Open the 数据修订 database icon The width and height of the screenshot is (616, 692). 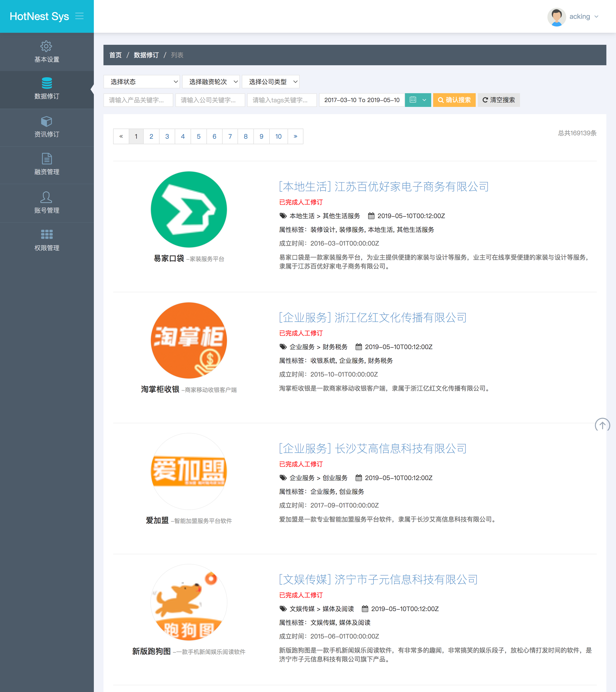tap(47, 83)
